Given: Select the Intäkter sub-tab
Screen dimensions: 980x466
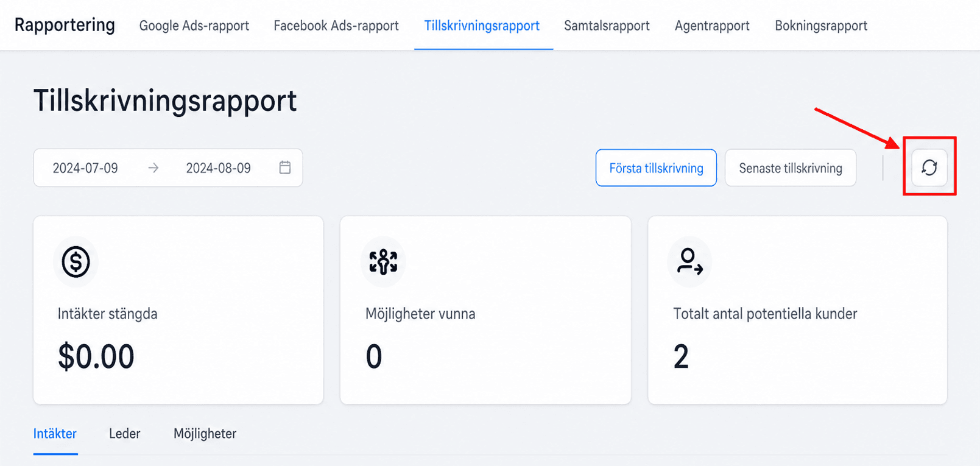Looking at the screenshot, I should click(55, 434).
